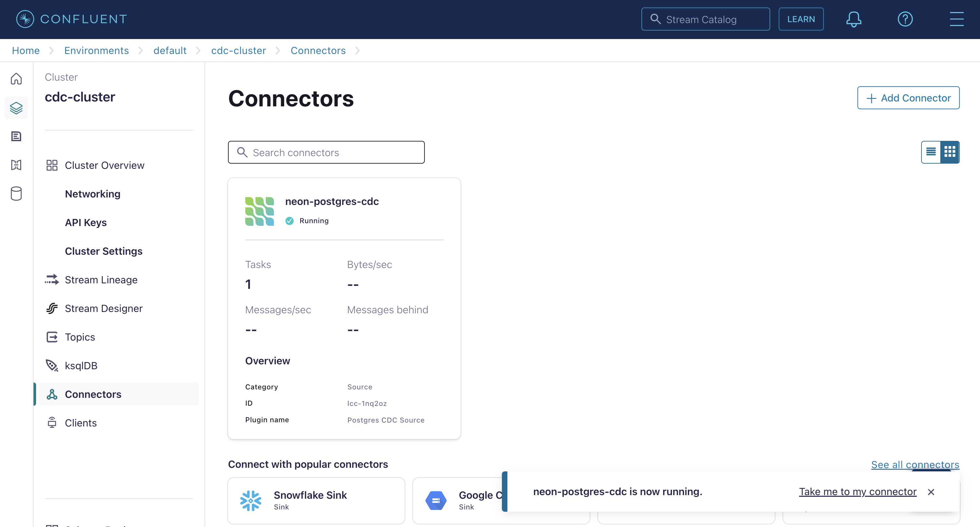Screen dimensions: 980x527
Task: Click the home icon in left rail
Action: tap(16, 79)
